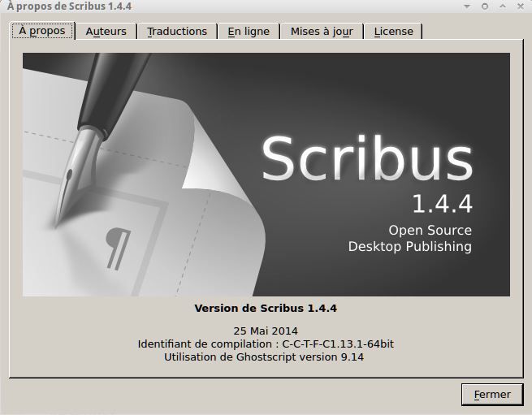Open the Auteurs tab
Viewport: 532px width, 415px height.
point(106,32)
